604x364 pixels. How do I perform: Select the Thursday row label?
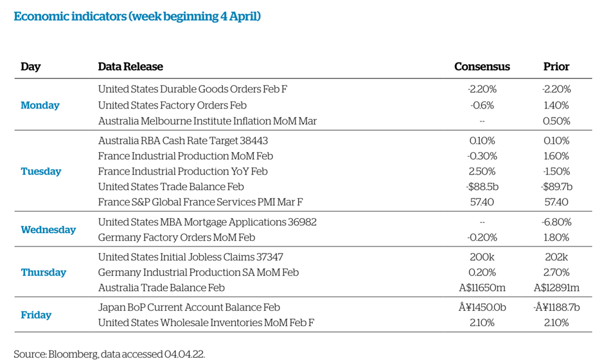pyautogui.click(x=43, y=272)
